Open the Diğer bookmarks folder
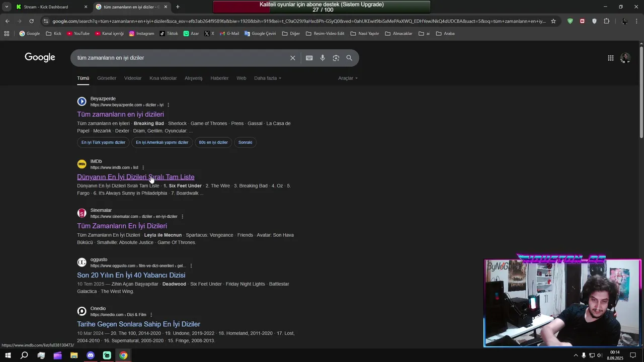Viewport: 644px width, 362px height. point(291,34)
